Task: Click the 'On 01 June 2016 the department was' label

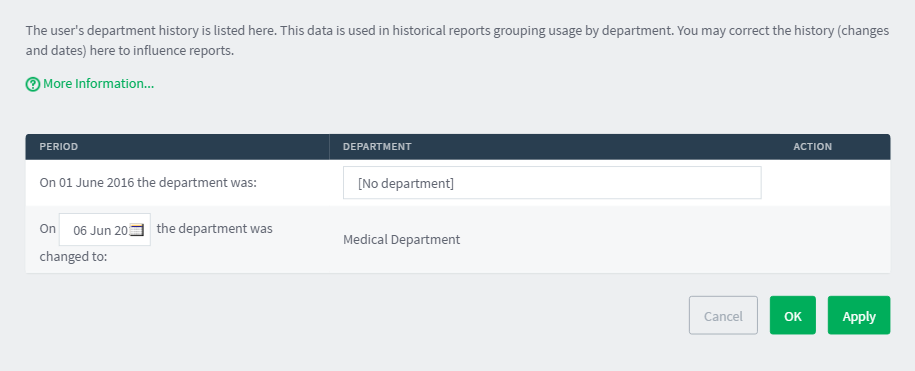Action: point(148,183)
